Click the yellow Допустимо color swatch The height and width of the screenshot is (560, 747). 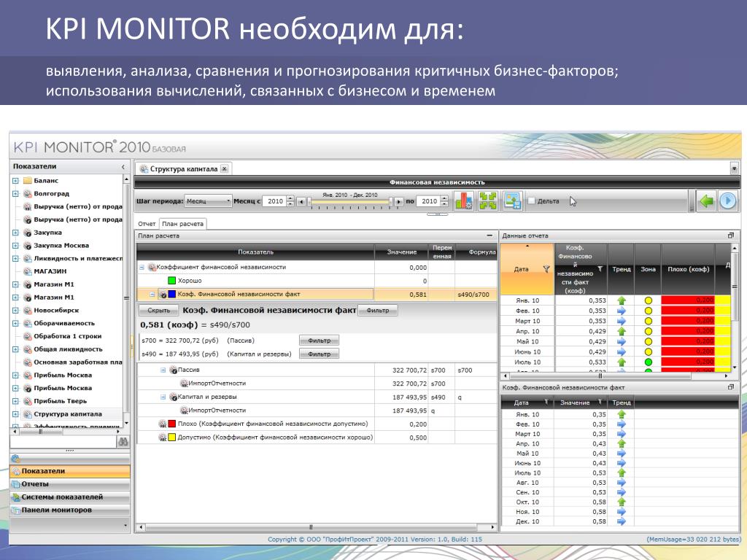172,437
